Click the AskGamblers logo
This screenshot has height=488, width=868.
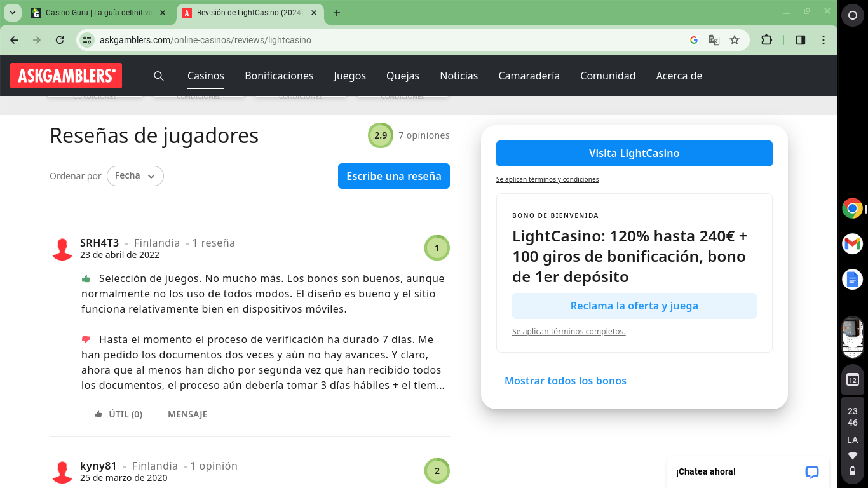click(x=66, y=76)
